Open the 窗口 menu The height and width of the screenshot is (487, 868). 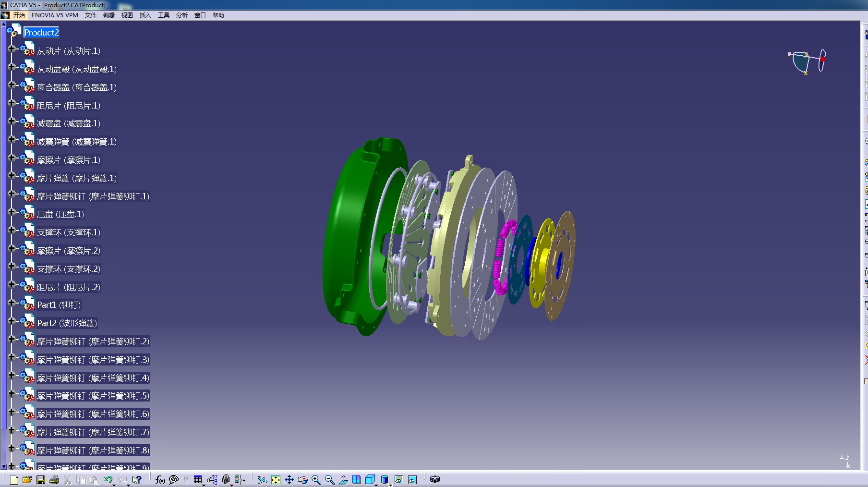click(x=200, y=15)
